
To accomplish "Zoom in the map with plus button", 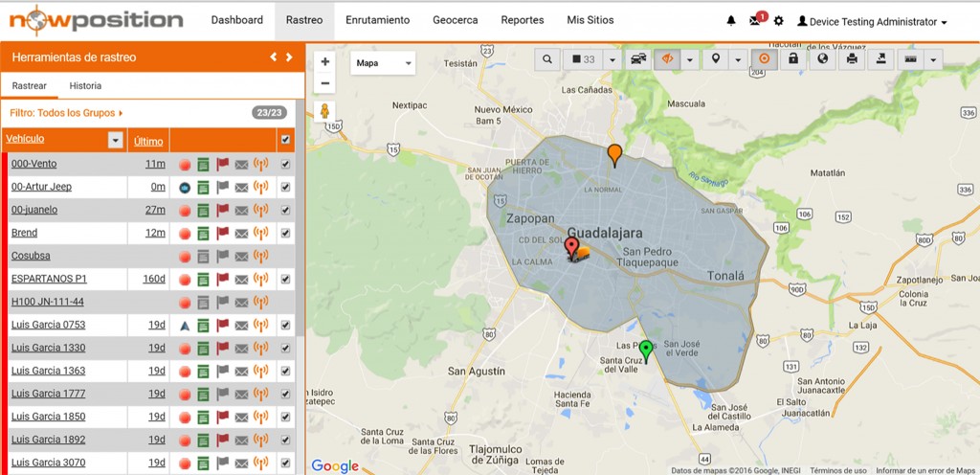I will point(325,62).
